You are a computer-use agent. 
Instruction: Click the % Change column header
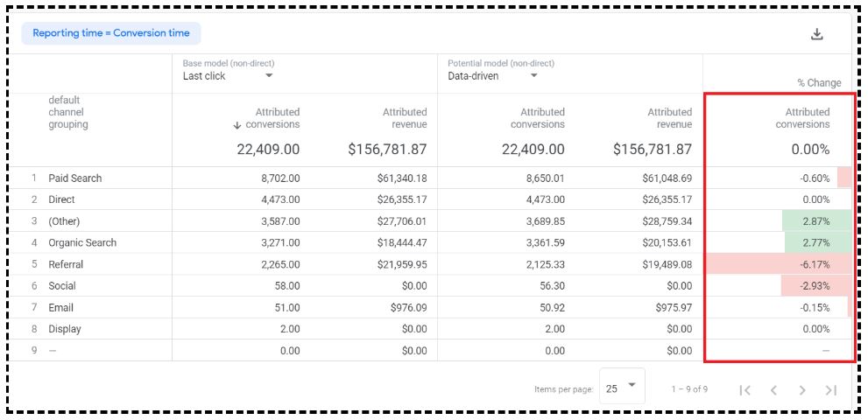818,83
